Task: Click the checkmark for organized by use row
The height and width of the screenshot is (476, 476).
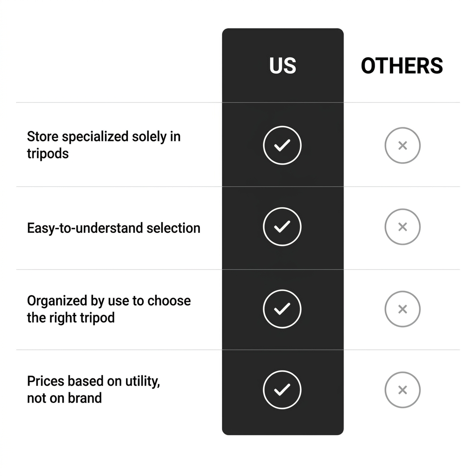Action: [x=282, y=309]
